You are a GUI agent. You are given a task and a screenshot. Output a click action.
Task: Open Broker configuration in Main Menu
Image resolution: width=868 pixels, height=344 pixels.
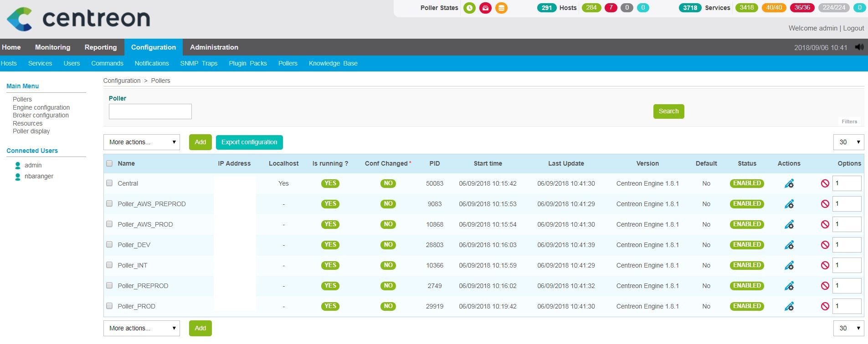41,115
